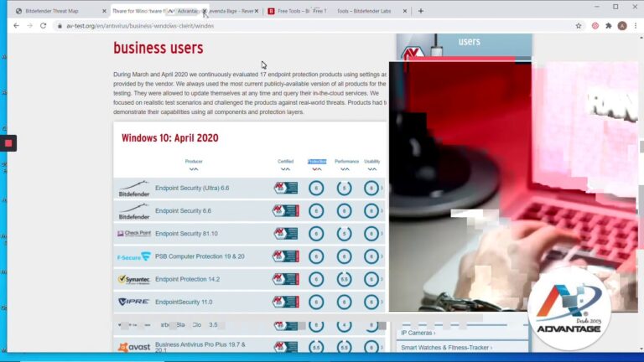Open Symantec Endpoint Protection 14.2 entry
Screen dimensions: 644x362
[x=187, y=279]
